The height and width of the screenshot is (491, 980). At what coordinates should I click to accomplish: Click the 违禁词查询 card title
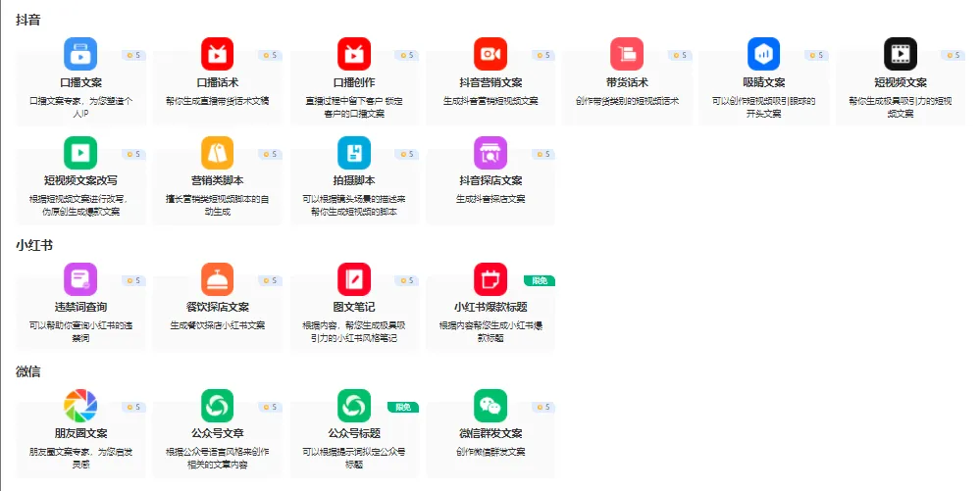[x=80, y=307]
